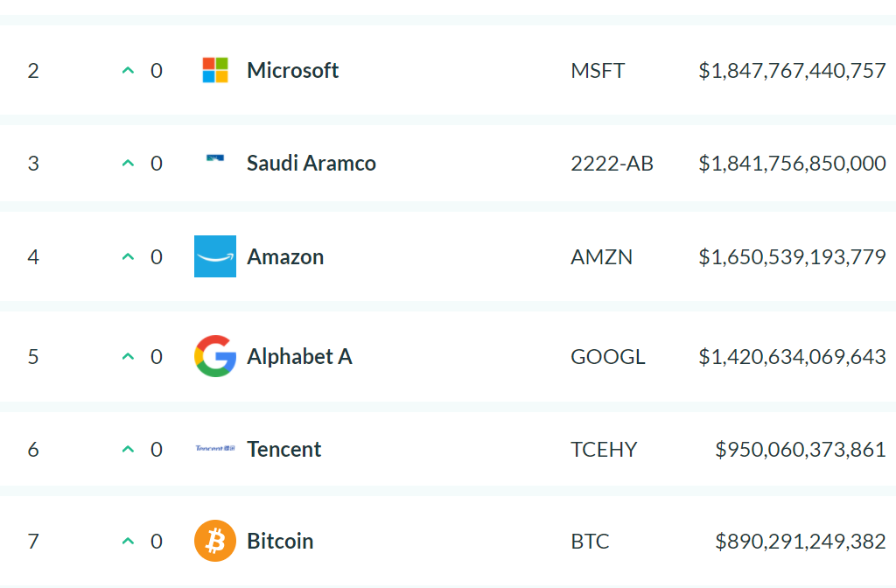Open the Tencent name link
This screenshot has height=588, width=896.
click(284, 449)
